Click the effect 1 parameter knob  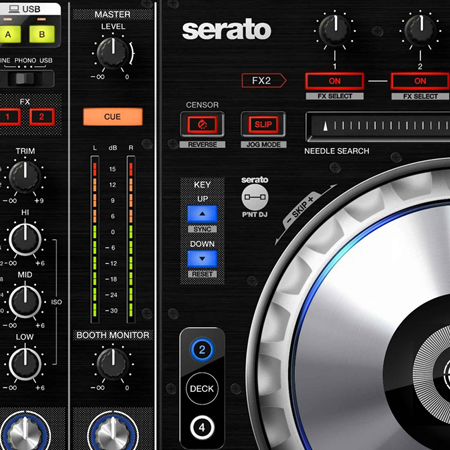(335, 30)
